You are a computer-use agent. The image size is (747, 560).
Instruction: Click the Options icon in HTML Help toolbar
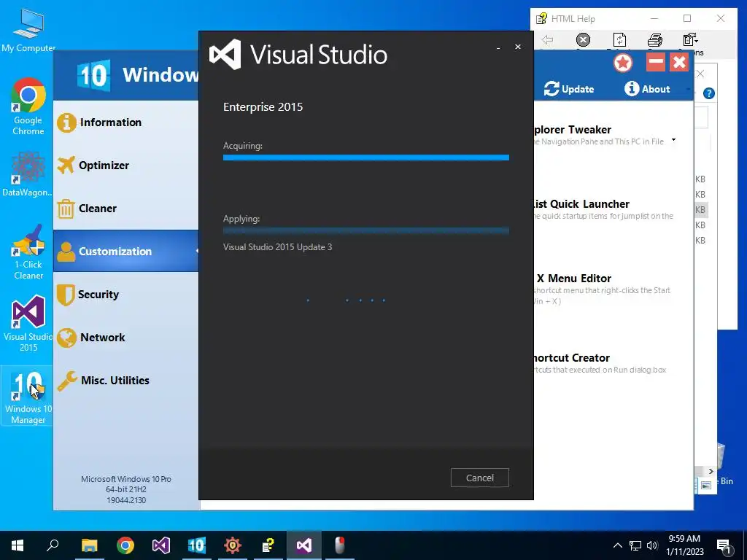pyautogui.click(x=690, y=40)
